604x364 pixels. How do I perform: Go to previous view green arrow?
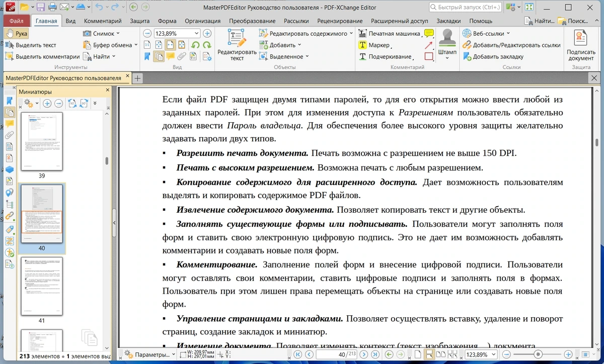point(133,7)
